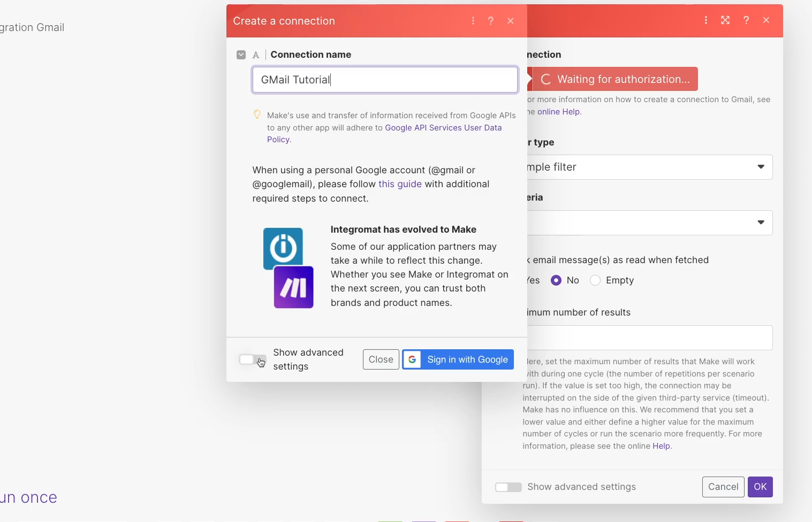Toggle Show advanced settings in Gmail module window
Screen dimensions: 812x522
tap(508, 487)
